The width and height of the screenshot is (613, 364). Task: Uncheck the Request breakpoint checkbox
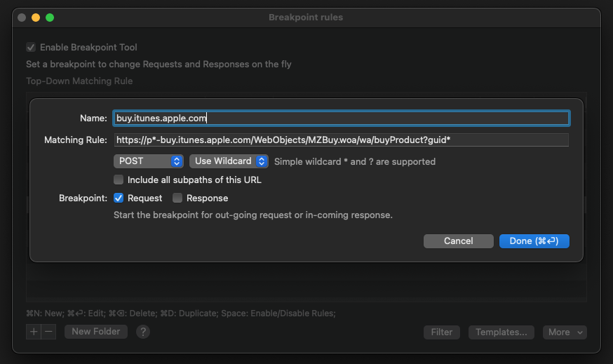click(119, 198)
